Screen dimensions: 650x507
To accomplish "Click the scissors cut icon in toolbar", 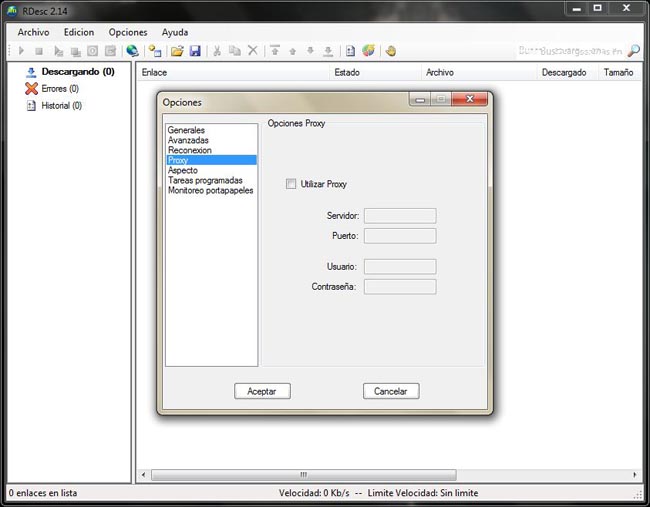I will click(217, 50).
